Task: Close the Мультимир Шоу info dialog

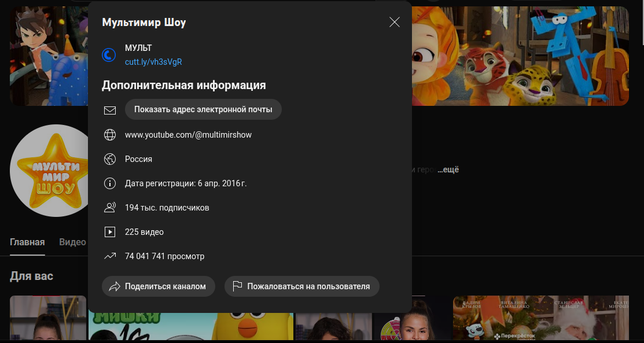Action: coord(394,22)
